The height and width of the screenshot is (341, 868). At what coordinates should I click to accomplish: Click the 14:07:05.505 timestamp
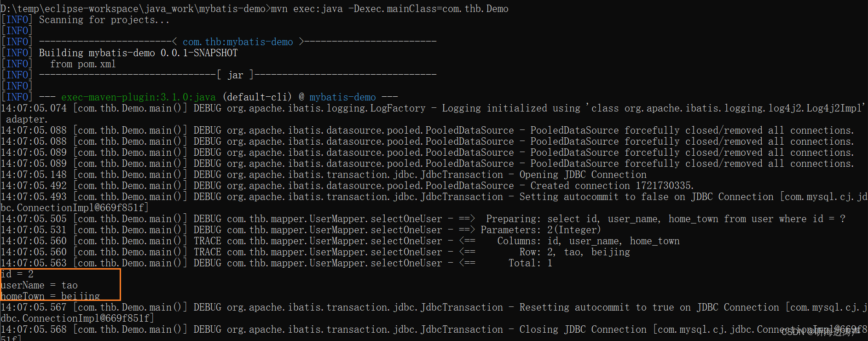(34, 219)
